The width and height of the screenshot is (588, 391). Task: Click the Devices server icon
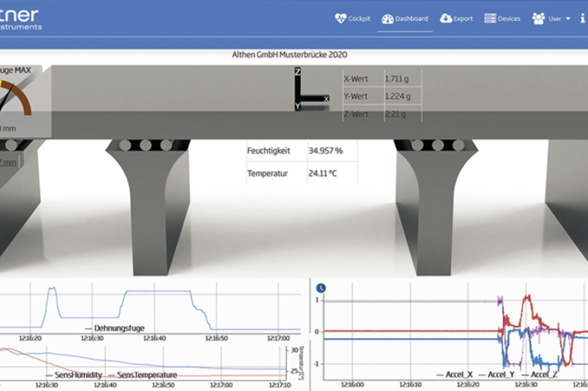[x=490, y=18]
